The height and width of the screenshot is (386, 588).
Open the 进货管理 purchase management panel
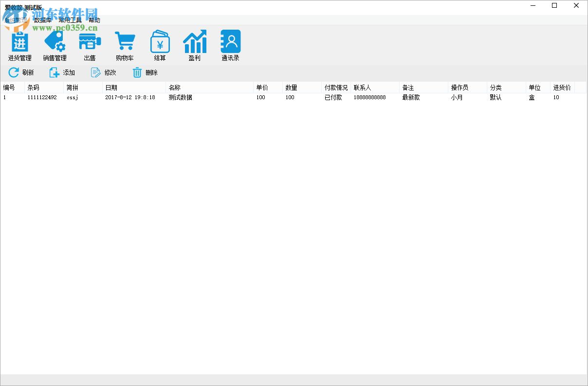click(19, 45)
